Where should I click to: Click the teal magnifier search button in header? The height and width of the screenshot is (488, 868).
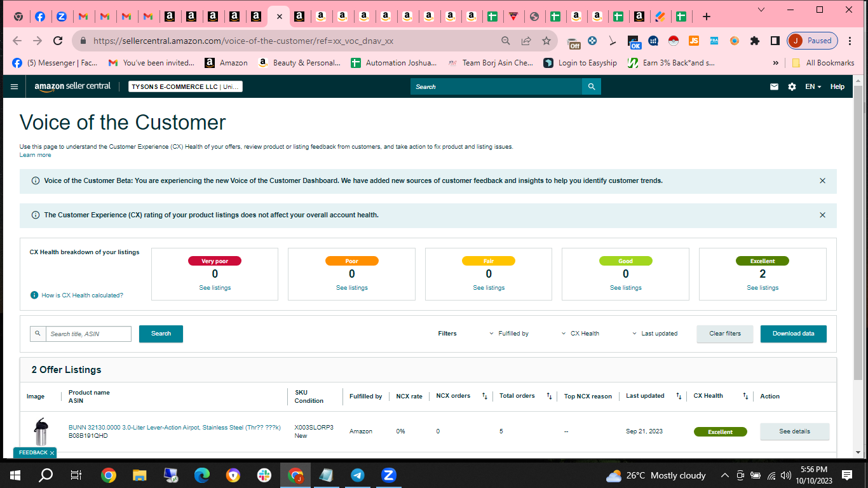(592, 86)
